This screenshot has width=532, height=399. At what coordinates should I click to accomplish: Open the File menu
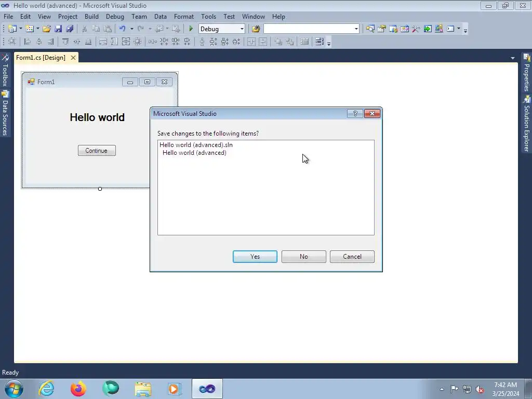(8, 17)
